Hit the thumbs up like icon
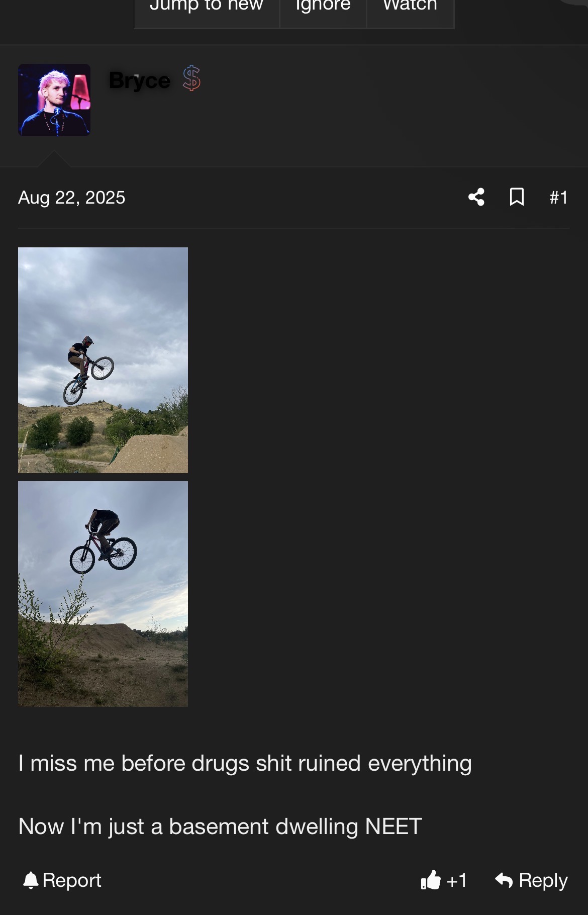The image size is (588, 915). (431, 880)
